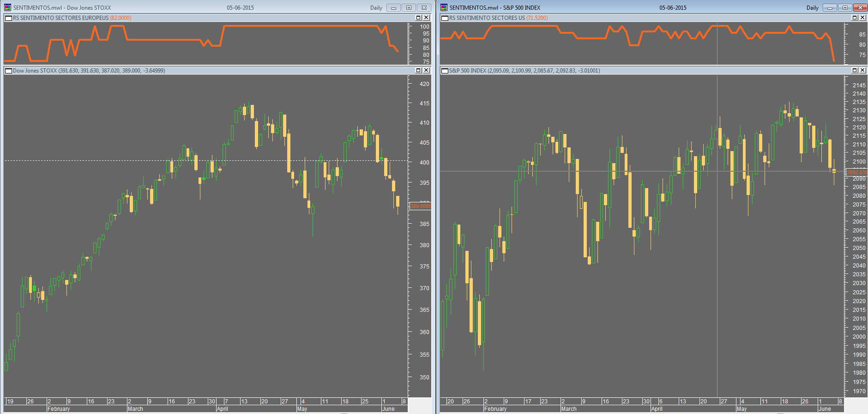The width and height of the screenshot is (868, 414).
Task: Open Daily periodicity selector in Dow Jones window
Action: tap(376, 7)
